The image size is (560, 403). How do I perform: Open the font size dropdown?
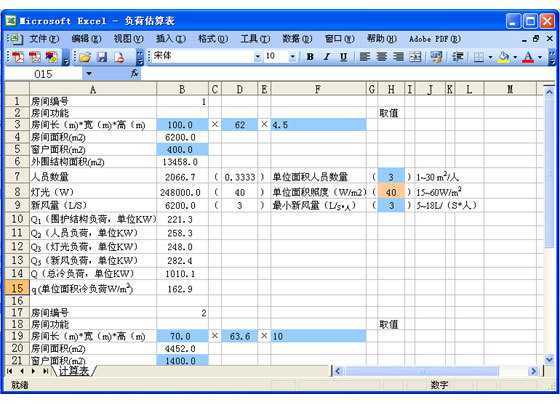click(292, 57)
